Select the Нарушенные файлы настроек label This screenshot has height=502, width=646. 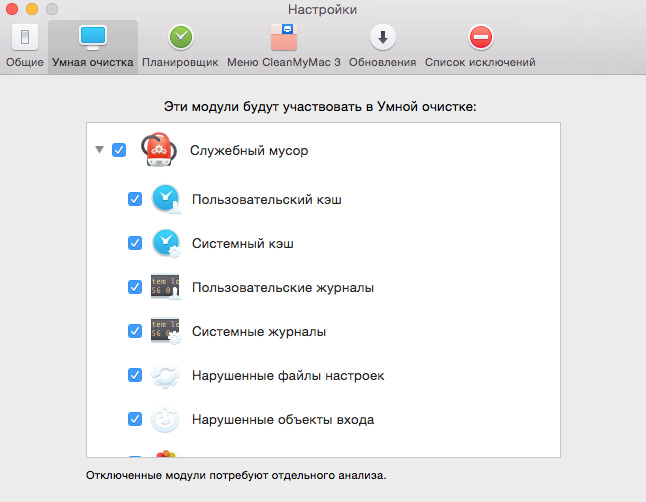point(288,375)
